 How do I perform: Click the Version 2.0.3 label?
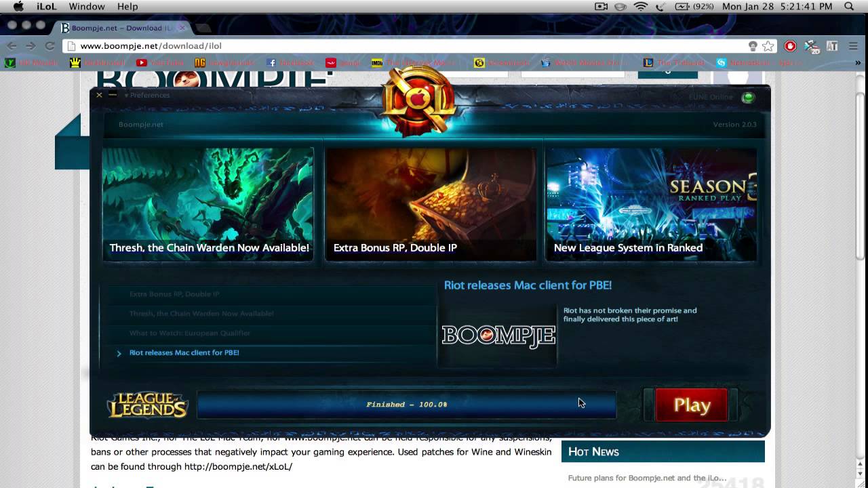point(734,125)
